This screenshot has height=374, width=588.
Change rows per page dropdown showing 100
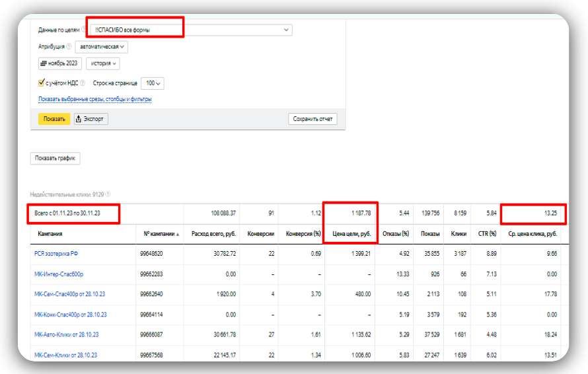click(152, 83)
